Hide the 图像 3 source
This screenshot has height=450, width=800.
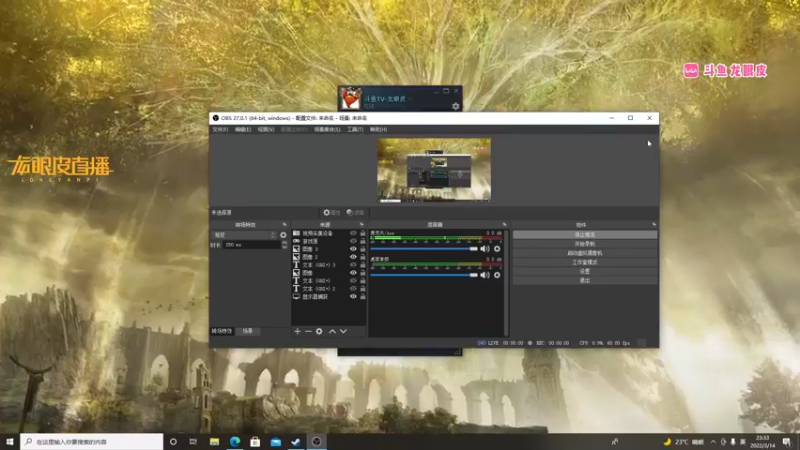tap(353, 249)
